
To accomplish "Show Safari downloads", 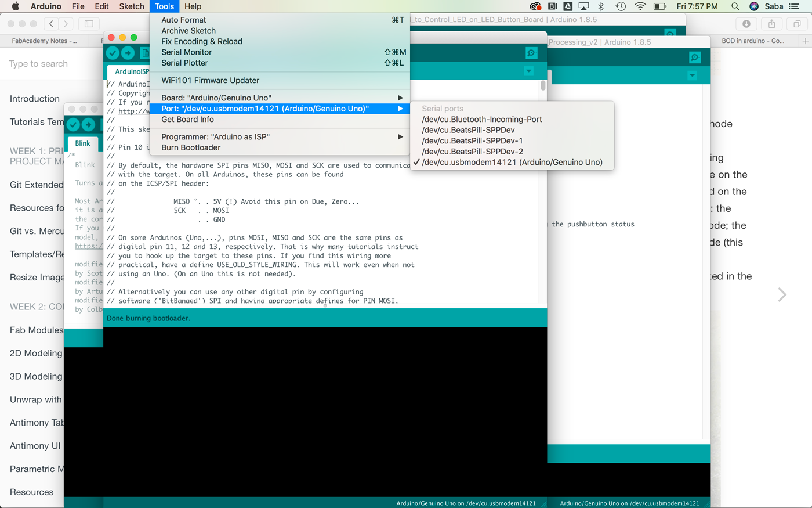I will tap(746, 24).
